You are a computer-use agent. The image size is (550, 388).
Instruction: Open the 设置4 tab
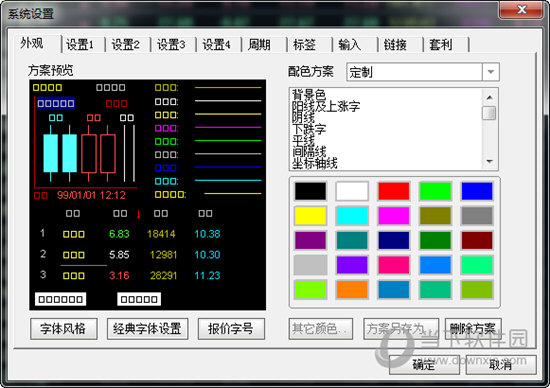216,45
